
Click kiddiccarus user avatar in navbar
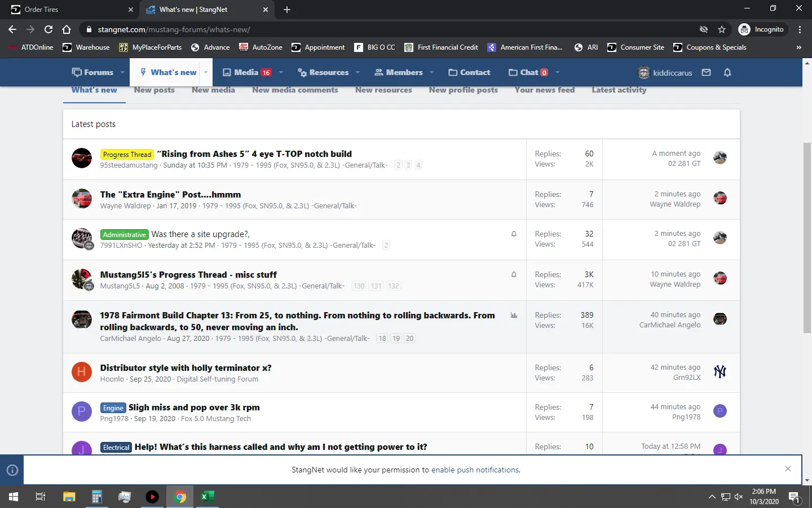[x=643, y=72]
